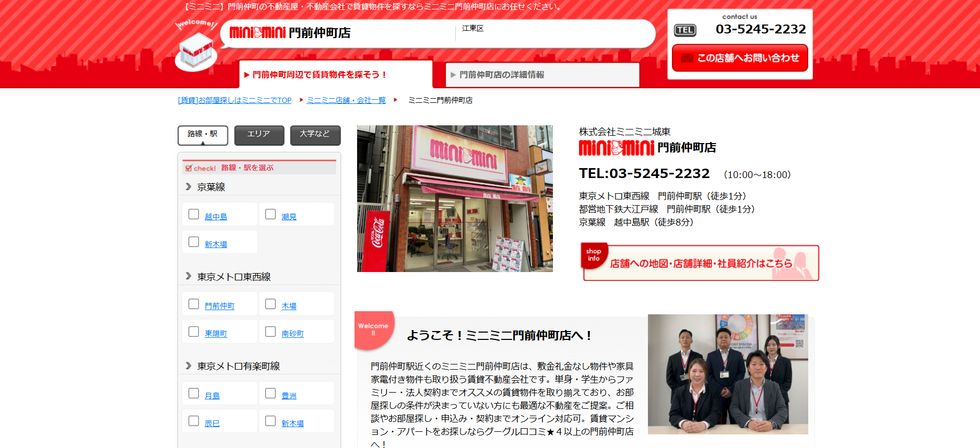Click the envelope icon on contact button
The height and width of the screenshot is (448, 980).
click(x=688, y=58)
